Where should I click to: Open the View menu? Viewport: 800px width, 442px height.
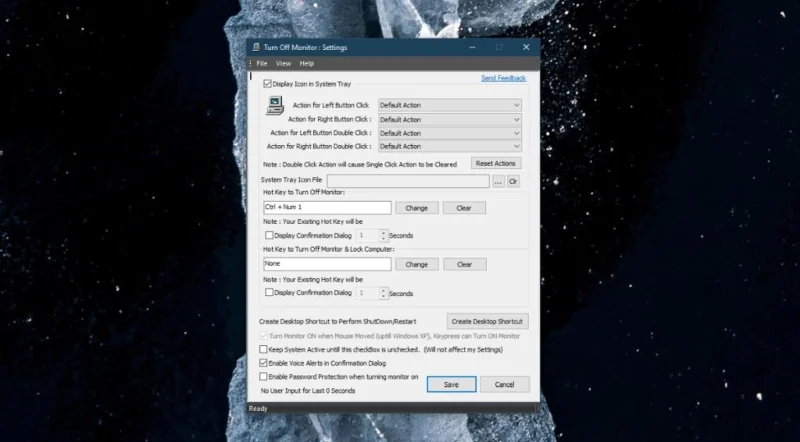tap(283, 63)
